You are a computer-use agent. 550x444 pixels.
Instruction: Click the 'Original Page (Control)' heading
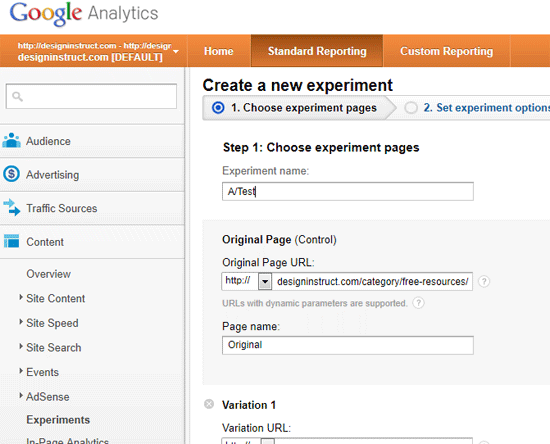coord(279,240)
